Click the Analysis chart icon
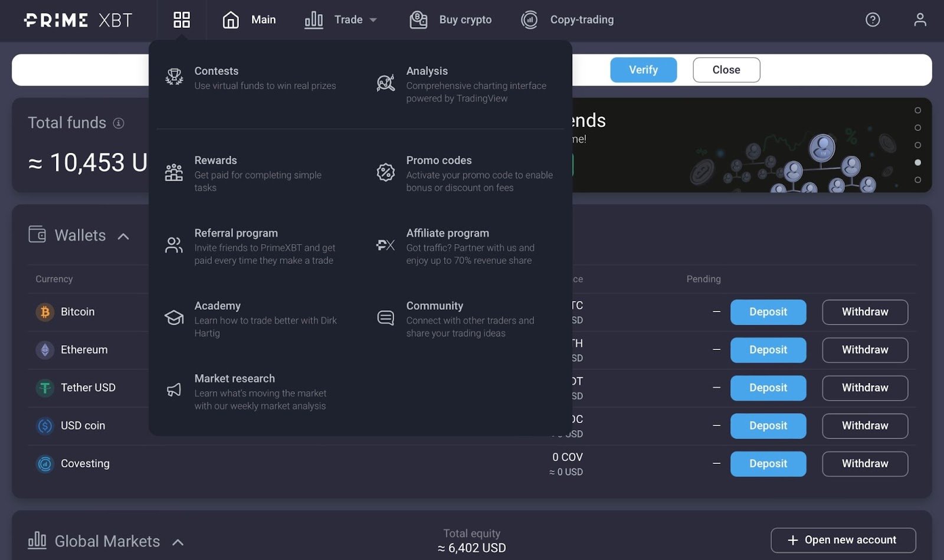944x560 pixels. [386, 83]
